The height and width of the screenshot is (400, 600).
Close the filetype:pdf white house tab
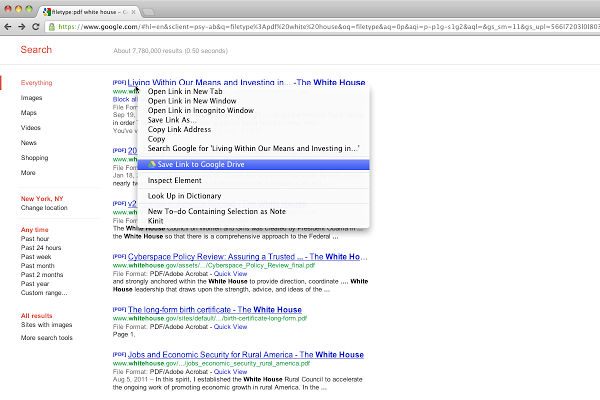coord(134,12)
